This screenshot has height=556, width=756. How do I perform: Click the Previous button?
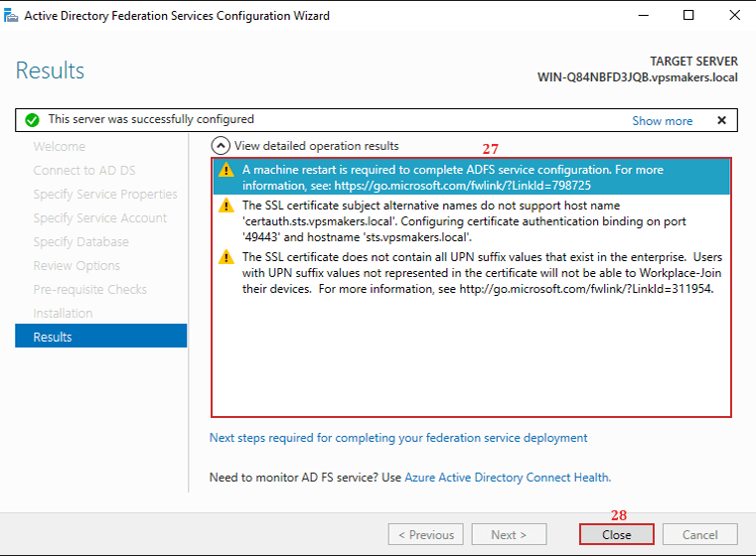pos(426,534)
